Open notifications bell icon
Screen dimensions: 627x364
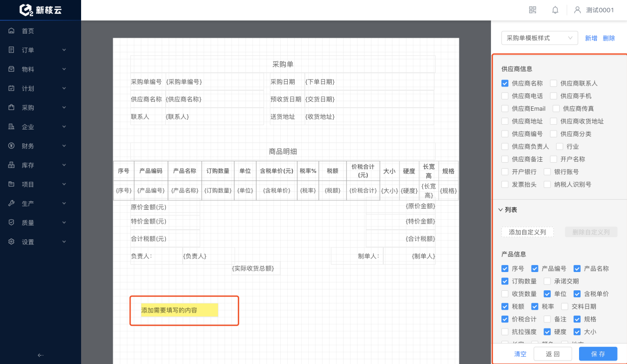[x=555, y=10]
